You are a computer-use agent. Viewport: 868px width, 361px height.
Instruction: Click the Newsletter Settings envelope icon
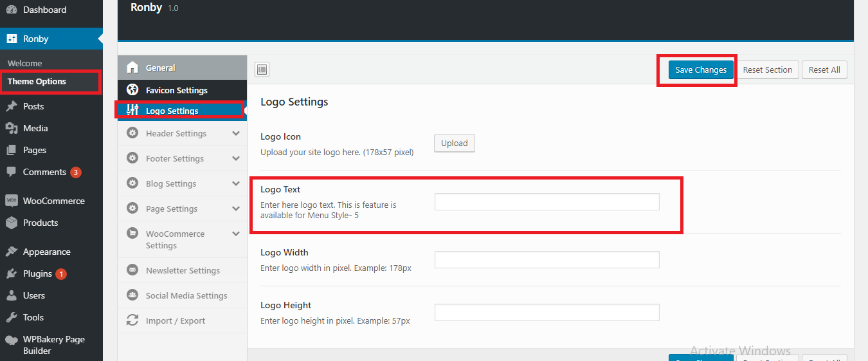tap(132, 270)
